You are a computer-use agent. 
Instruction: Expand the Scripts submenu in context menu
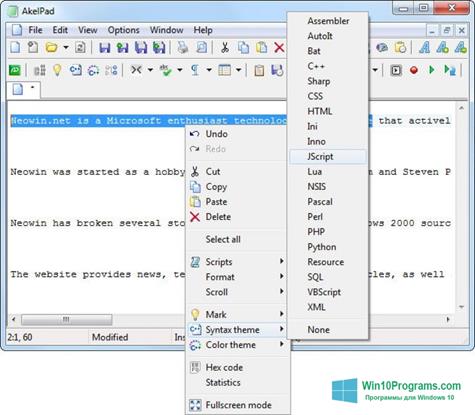(x=238, y=262)
